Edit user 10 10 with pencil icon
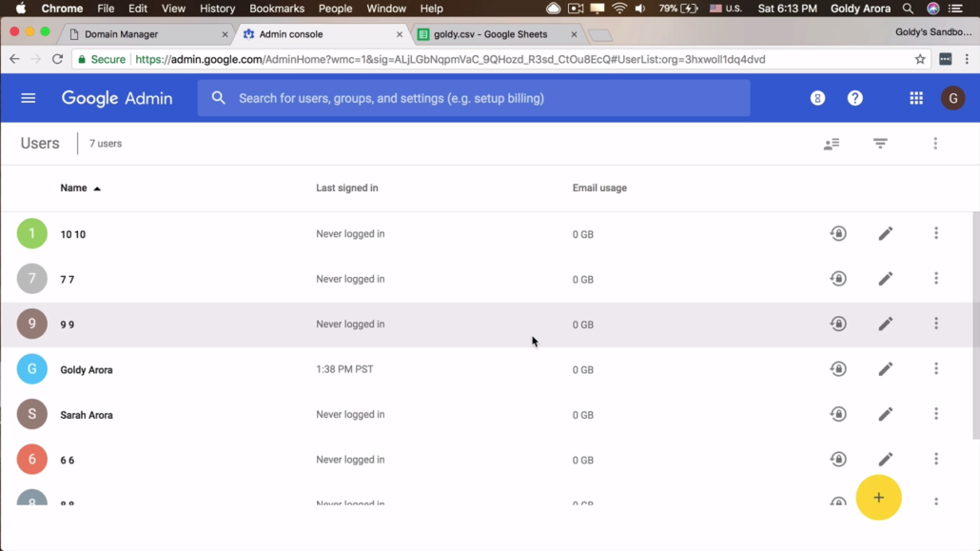Viewport: 980px width, 551px height. pos(885,233)
